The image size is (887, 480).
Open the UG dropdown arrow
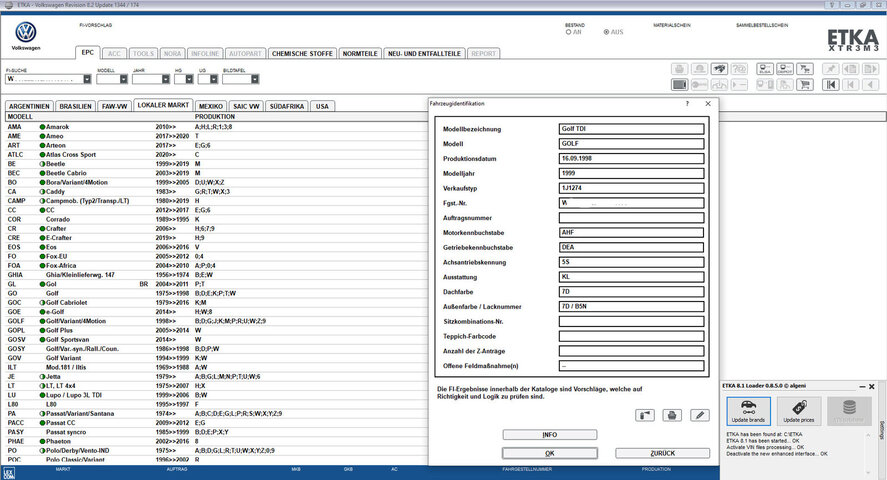[213, 79]
